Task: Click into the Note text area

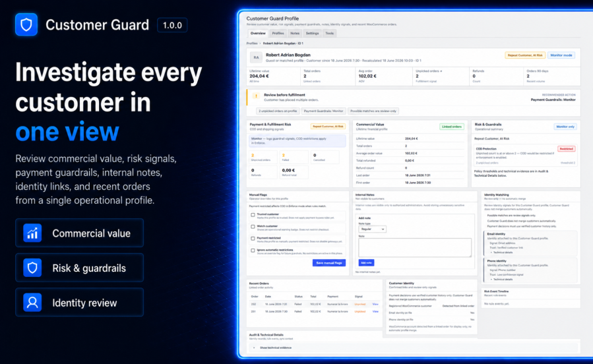Action: click(x=415, y=247)
